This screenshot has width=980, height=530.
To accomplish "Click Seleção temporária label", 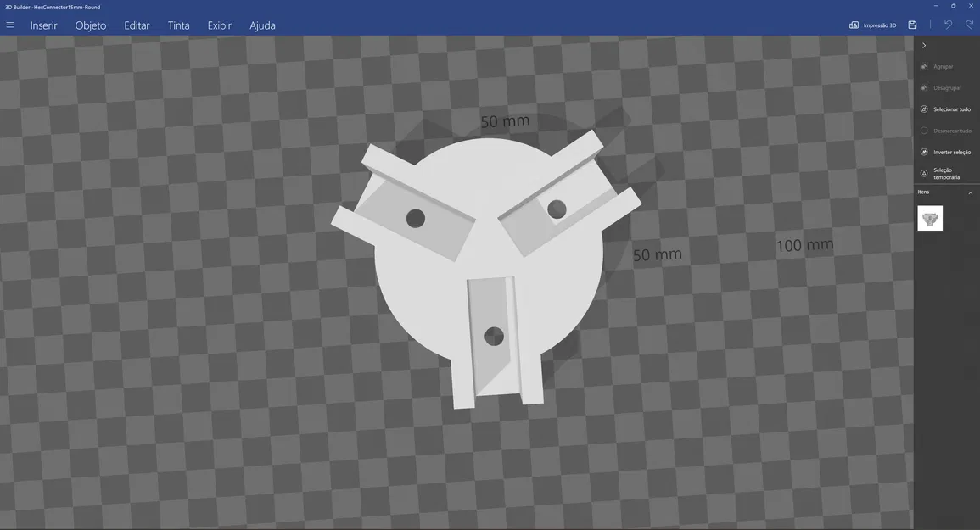I will (x=946, y=174).
